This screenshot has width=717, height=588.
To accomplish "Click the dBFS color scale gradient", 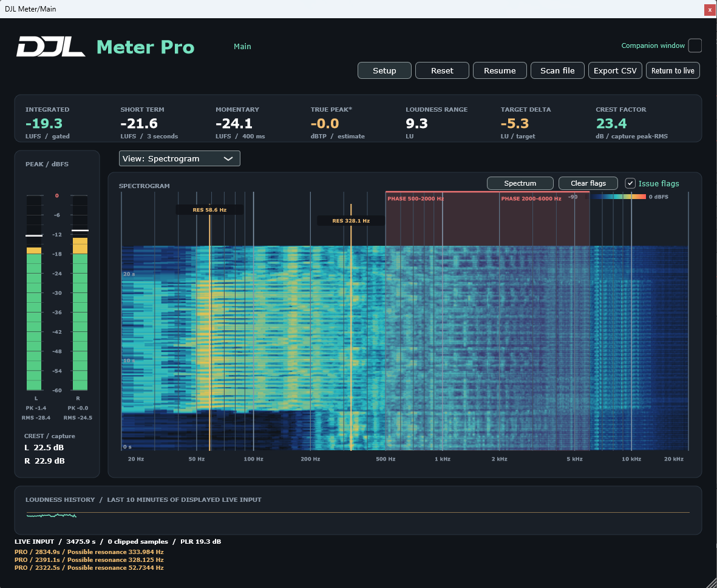I will [x=615, y=197].
